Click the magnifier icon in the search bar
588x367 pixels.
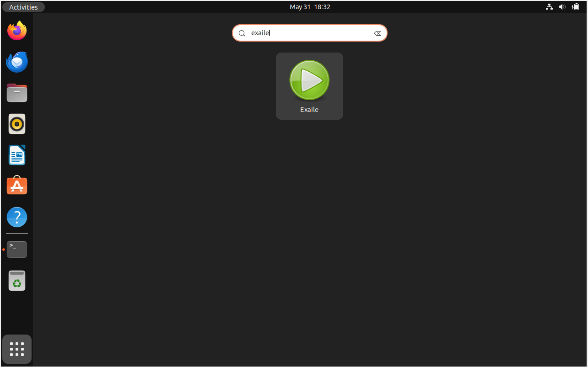pyautogui.click(x=242, y=33)
